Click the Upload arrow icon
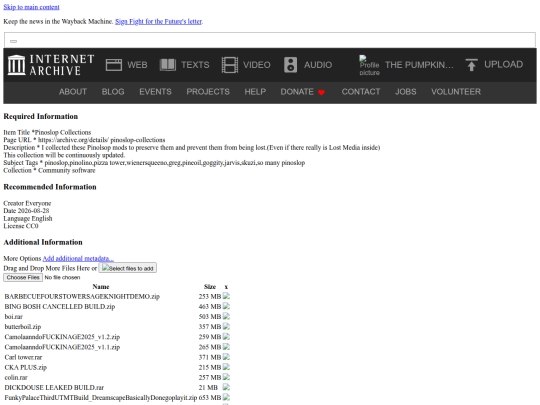Screen dimensions: 540x405 [x=471, y=65]
